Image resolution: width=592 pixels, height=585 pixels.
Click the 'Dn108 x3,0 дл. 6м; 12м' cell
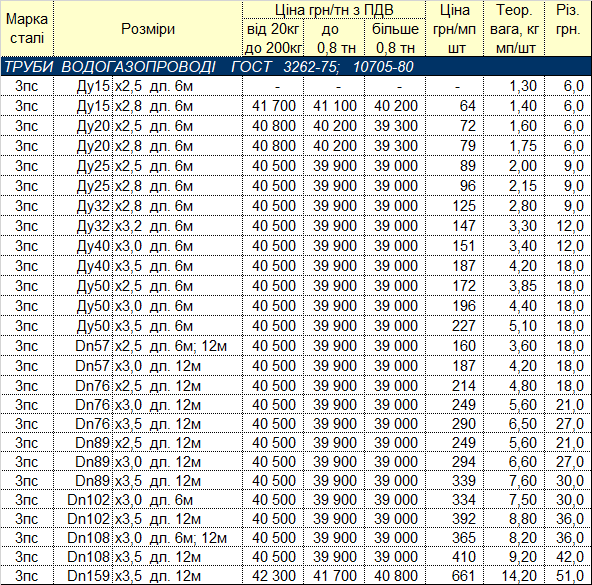(148, 538)
